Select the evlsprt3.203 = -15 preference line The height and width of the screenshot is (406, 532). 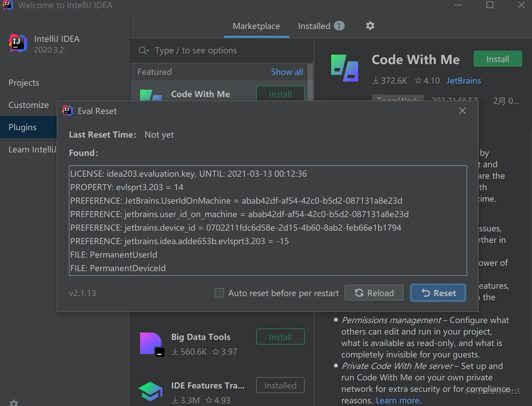pos(179,241)
